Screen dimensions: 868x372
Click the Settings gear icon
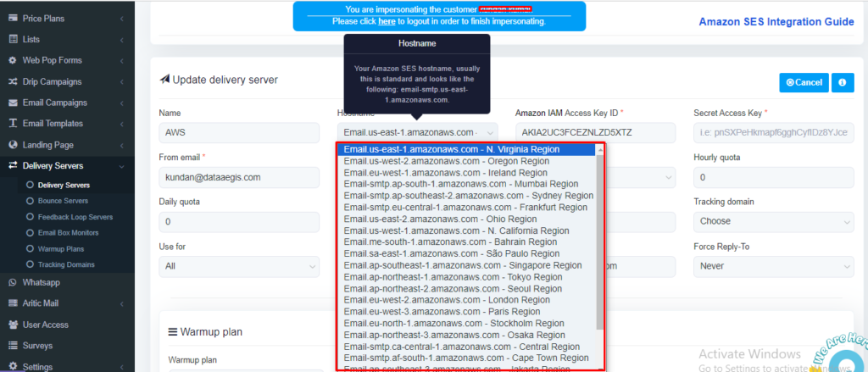[x=13, y=366]
